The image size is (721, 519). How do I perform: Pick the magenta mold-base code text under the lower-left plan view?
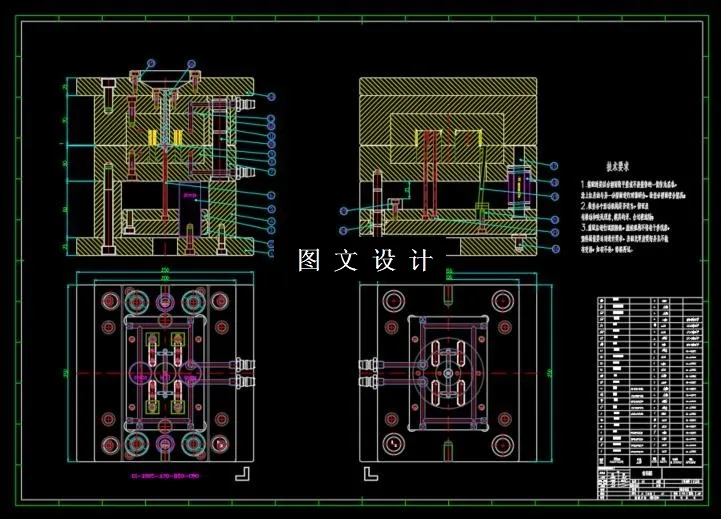point(166,476)
